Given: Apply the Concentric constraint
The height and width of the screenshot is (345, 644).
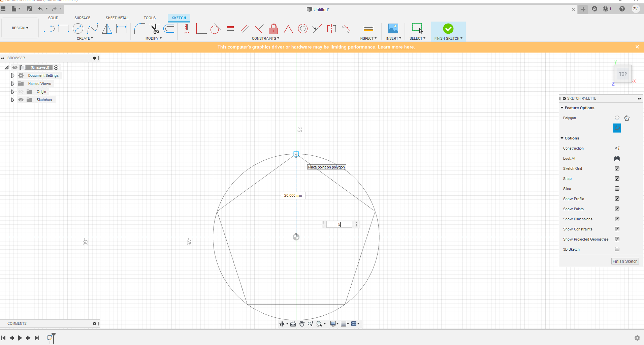Looking at the screenshot, I should click(x=303, y=29).
